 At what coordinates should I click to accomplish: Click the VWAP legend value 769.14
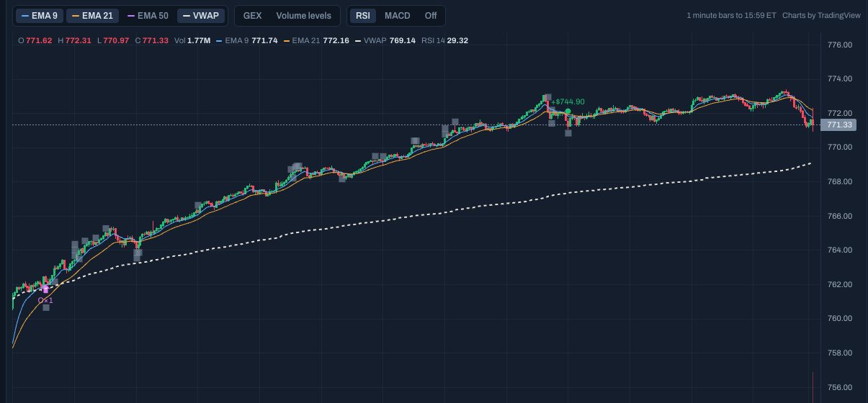pos(403,40)
